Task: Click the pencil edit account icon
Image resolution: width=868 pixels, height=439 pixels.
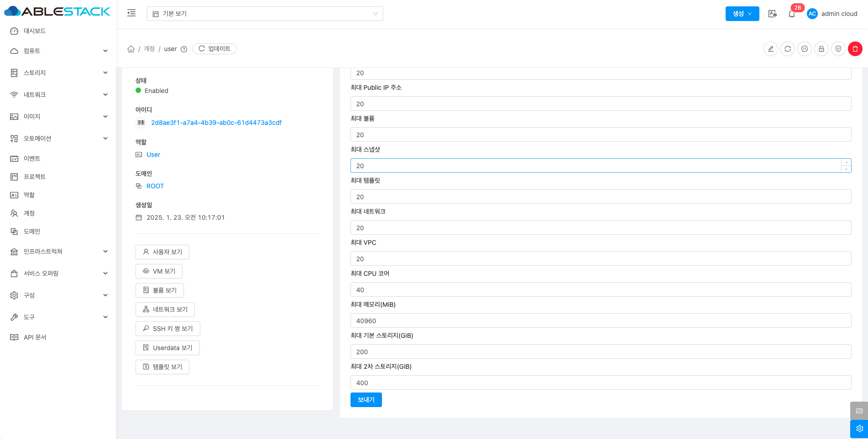Action: coord(770,49)
